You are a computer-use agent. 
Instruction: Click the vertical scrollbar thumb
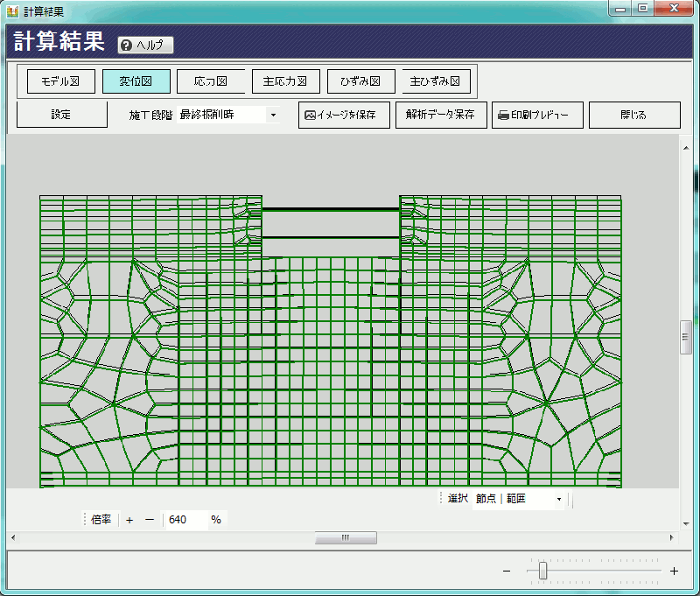(x=686, y=337)
